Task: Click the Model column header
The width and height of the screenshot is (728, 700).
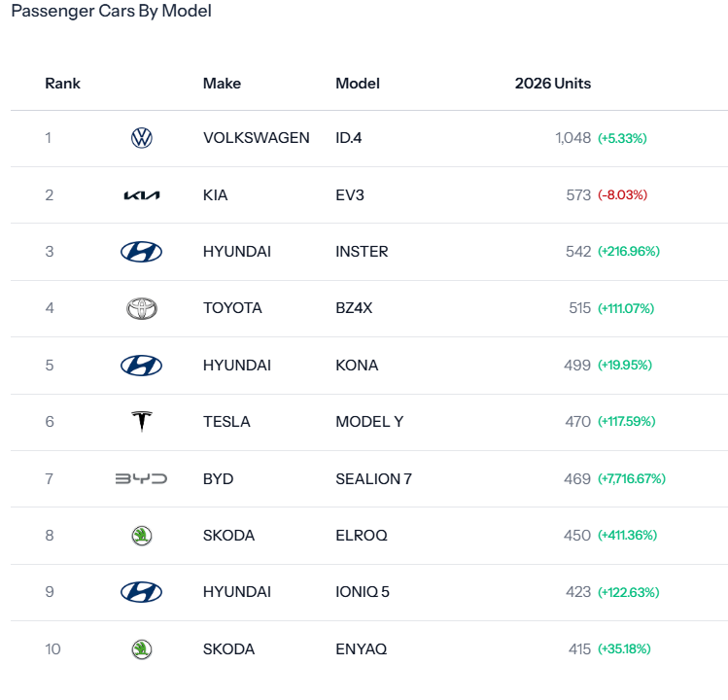Action: click(358, 84)
